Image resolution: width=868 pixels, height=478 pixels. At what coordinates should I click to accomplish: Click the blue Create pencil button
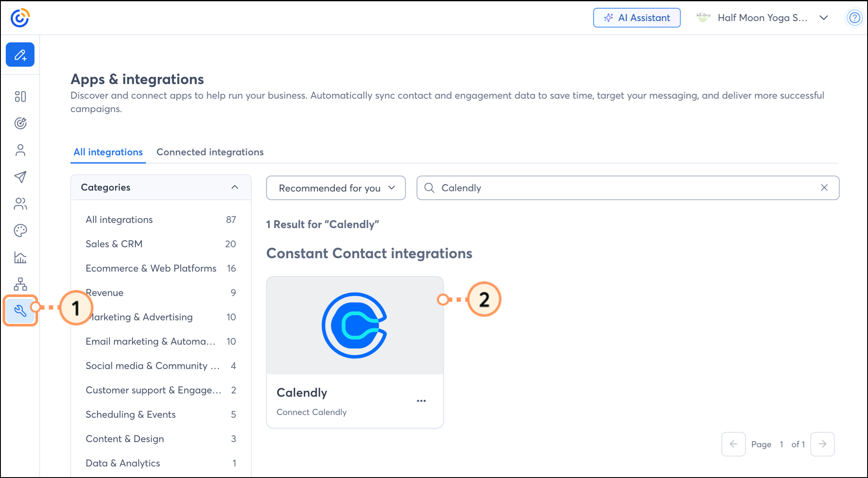[20, 55]
